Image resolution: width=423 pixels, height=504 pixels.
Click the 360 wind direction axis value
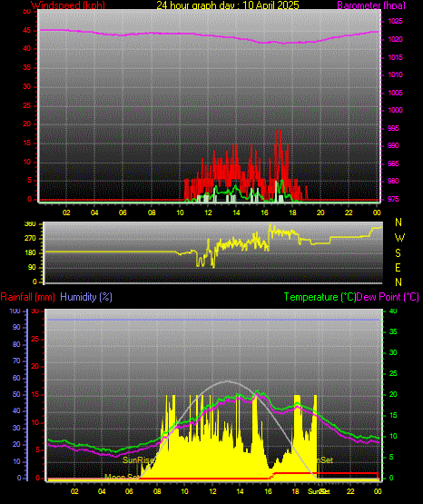click(x=30, y=224)
